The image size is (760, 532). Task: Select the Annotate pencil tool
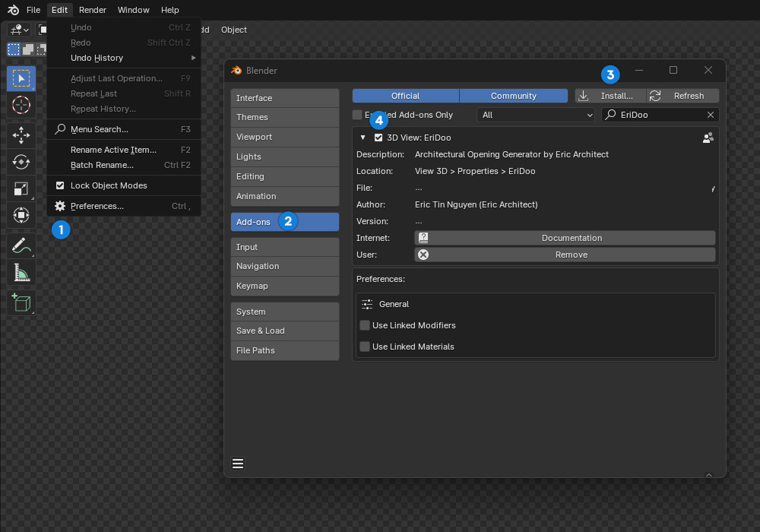[21, 245]
